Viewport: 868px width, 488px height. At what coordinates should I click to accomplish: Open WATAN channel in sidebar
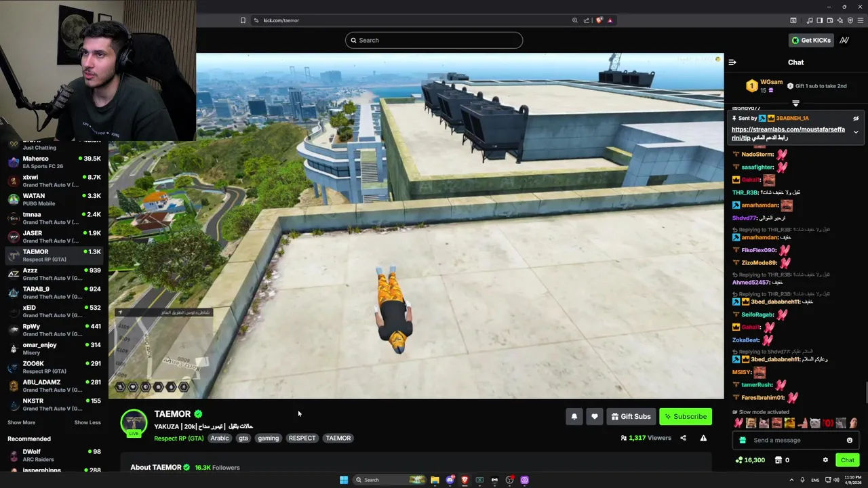coord(54,199)
